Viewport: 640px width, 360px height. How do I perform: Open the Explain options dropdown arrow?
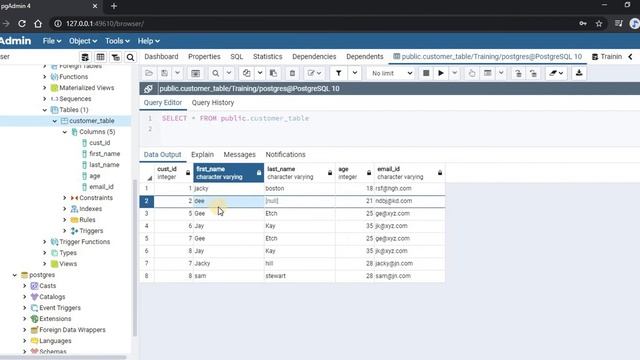pyautogui.click(x=501, y=73)
